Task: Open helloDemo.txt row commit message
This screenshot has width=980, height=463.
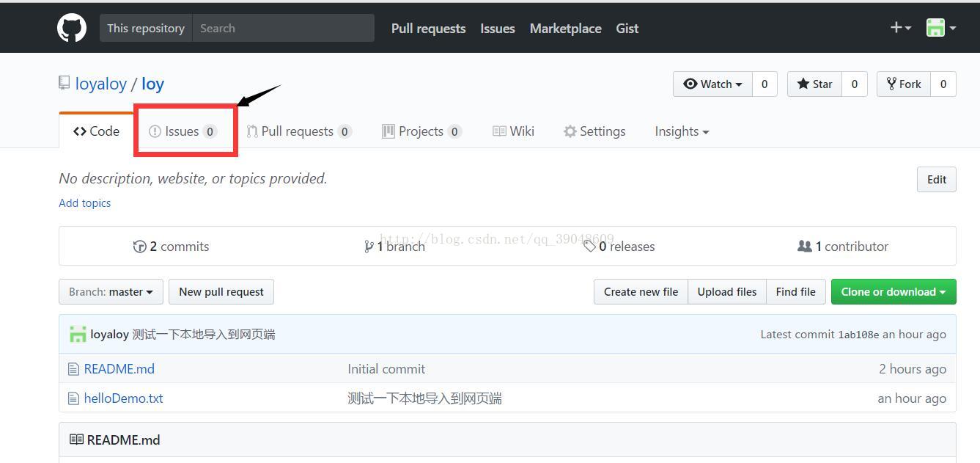Action: (x=425, y=398)
